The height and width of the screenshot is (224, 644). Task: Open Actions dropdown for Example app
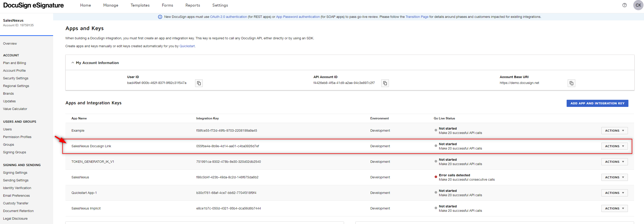pos(614,131)
